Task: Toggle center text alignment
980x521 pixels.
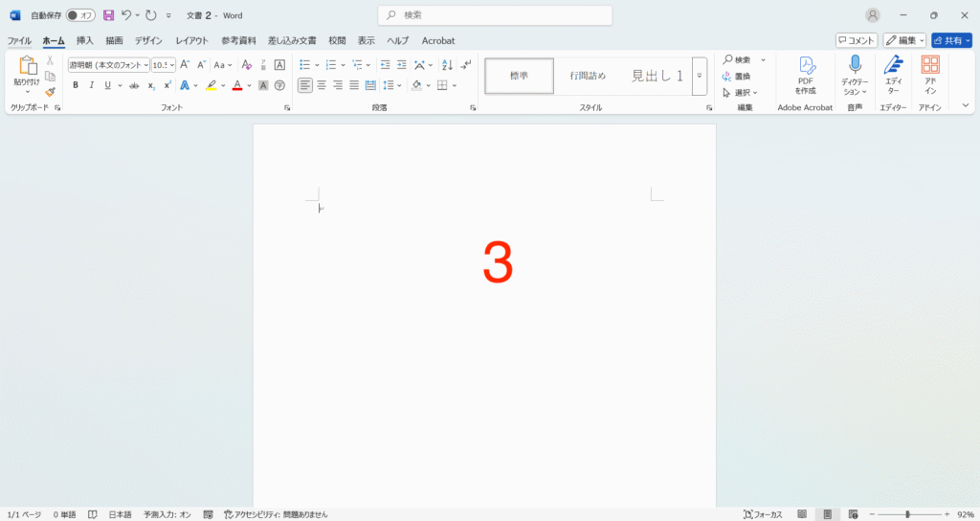Action: click(x=322, y=85)
